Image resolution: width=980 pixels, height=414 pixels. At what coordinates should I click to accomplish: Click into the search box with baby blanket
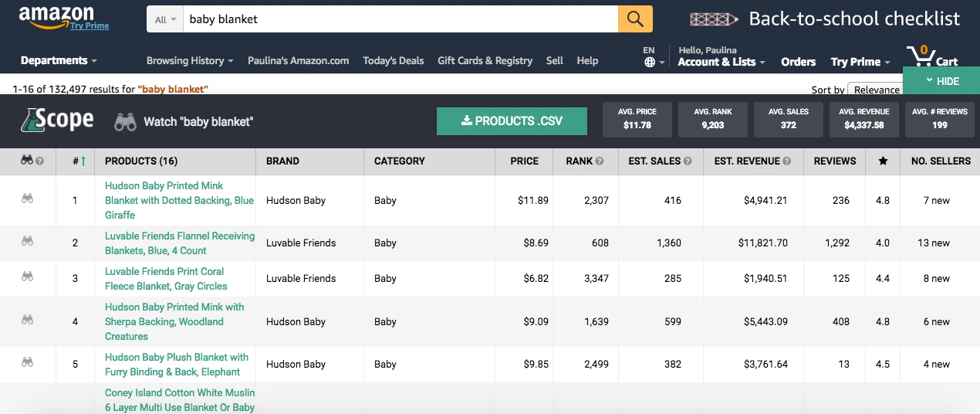pyautogui.click(x=400, y=19)
